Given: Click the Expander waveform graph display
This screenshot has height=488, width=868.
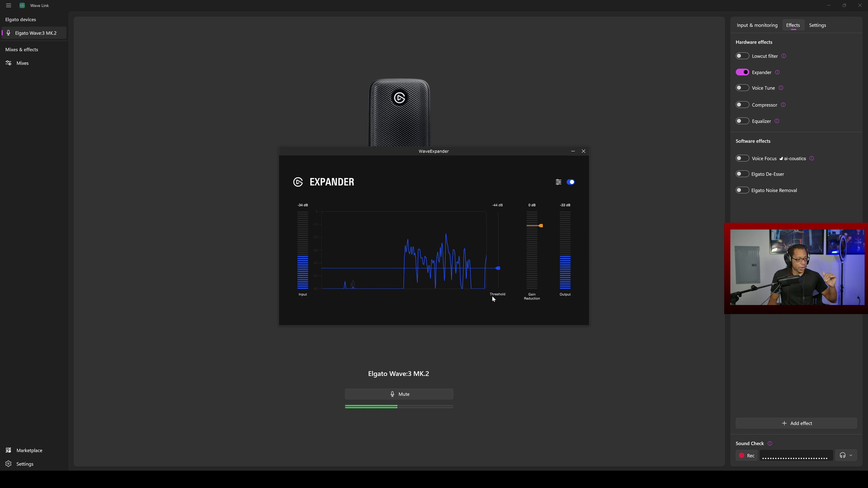Looking at the screenshot, I should point(403,250).
